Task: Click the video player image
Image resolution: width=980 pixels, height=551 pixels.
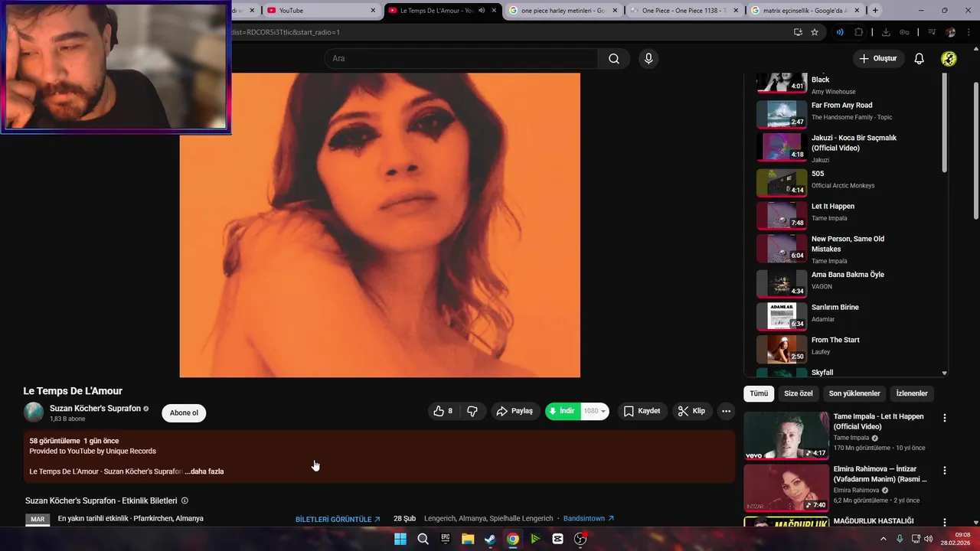Action: pyautogui.click(x=380, y=225)
